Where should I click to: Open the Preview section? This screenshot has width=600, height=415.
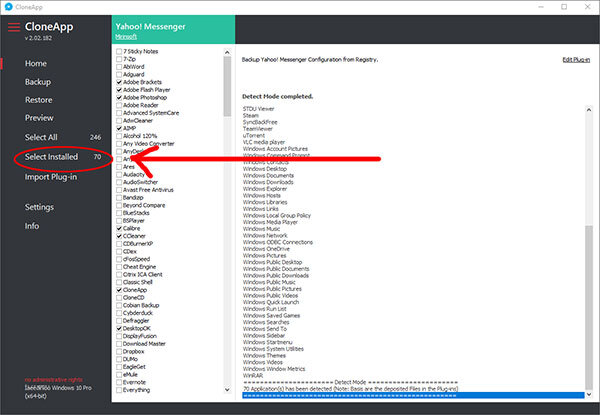39,118
